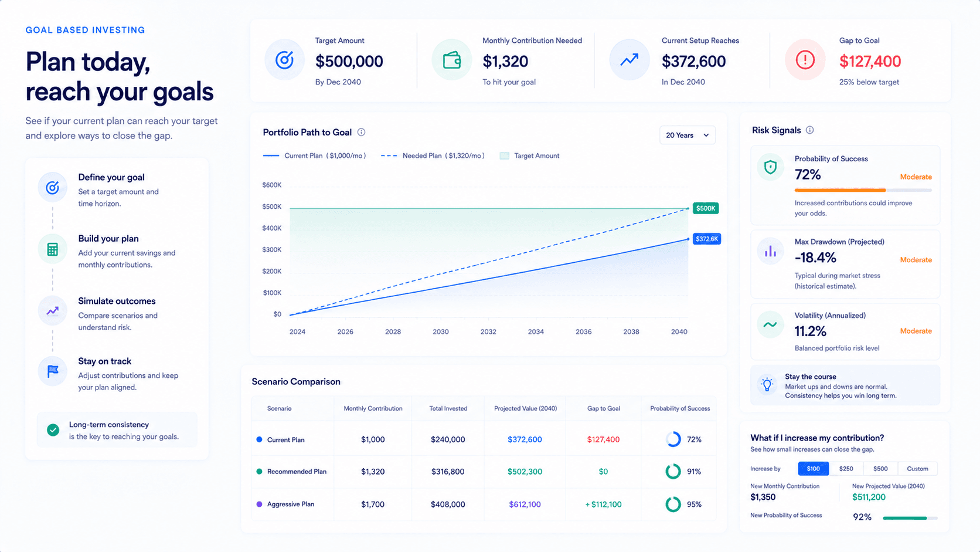Click the Target Amount bullseye icon
980x552 pixels.
(x=284, y=60)
